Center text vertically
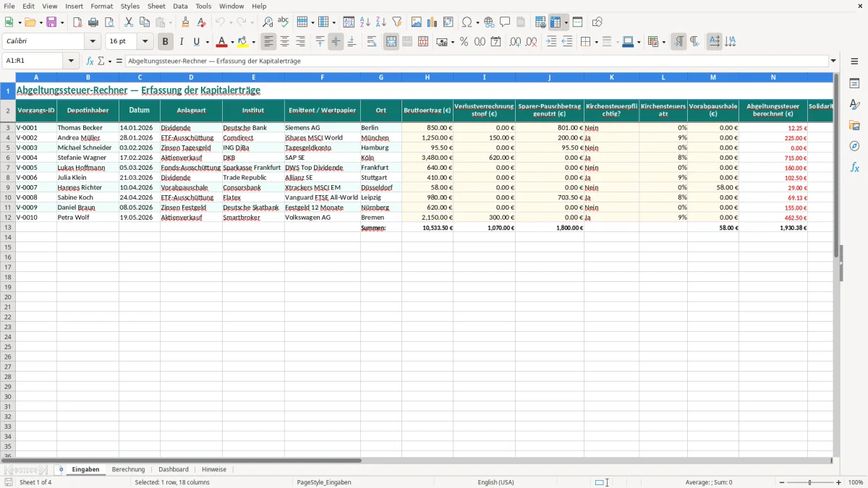 336,42
